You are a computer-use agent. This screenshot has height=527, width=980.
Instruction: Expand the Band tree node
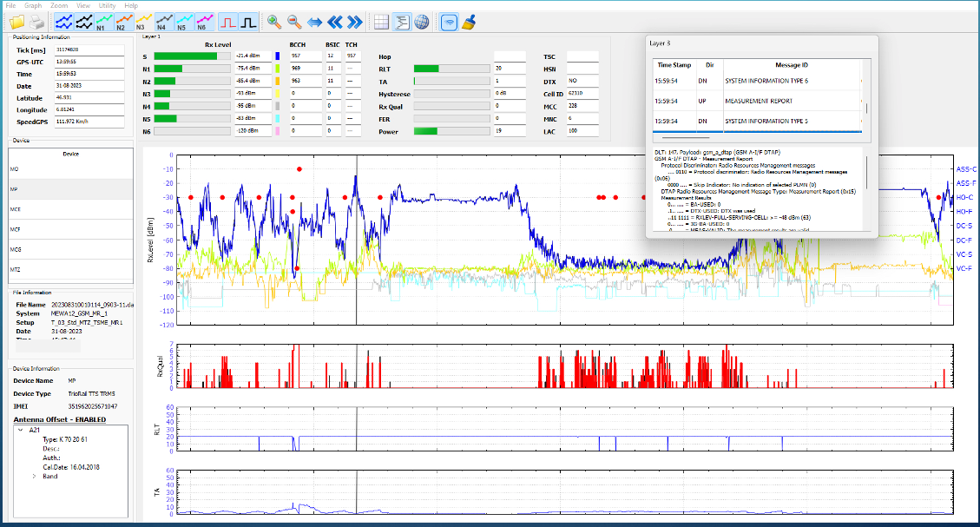click(35, 476)
